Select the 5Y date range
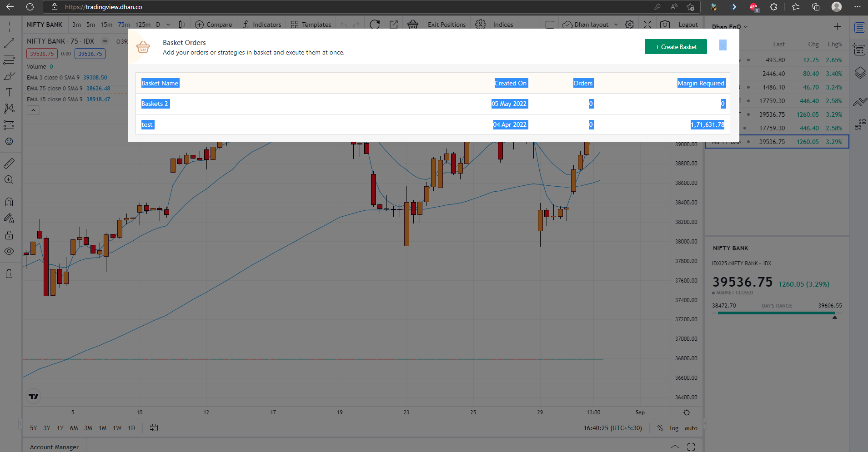 coord(33,428)
